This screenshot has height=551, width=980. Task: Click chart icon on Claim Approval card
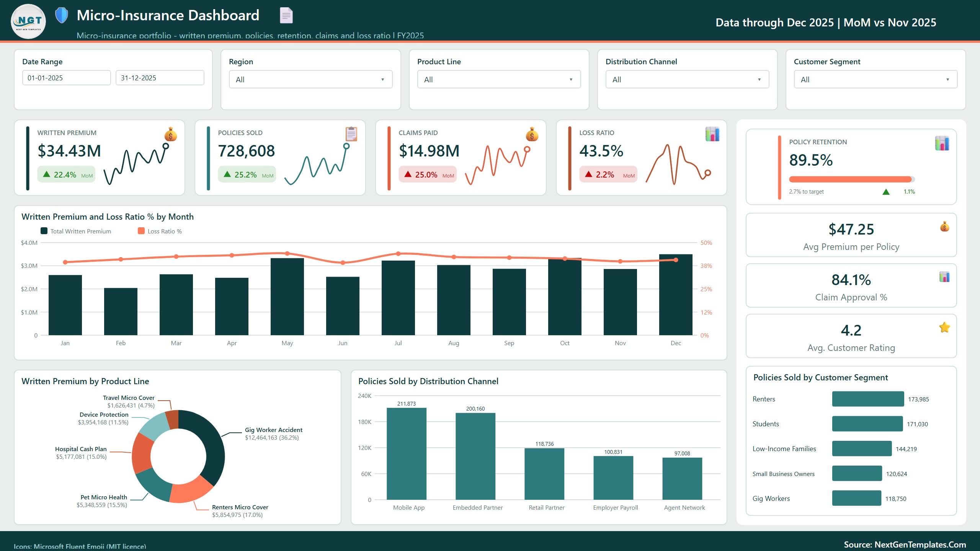[x=944, y=277]
